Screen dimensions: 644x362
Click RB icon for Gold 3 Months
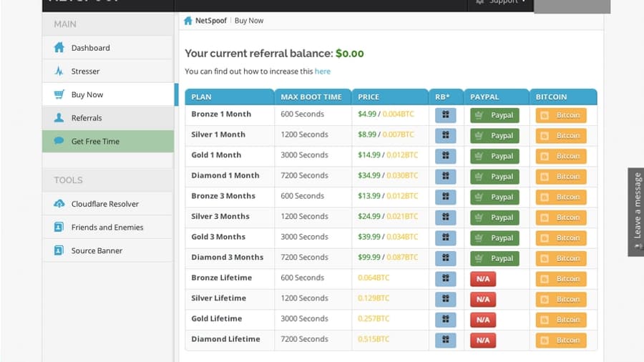446,238
